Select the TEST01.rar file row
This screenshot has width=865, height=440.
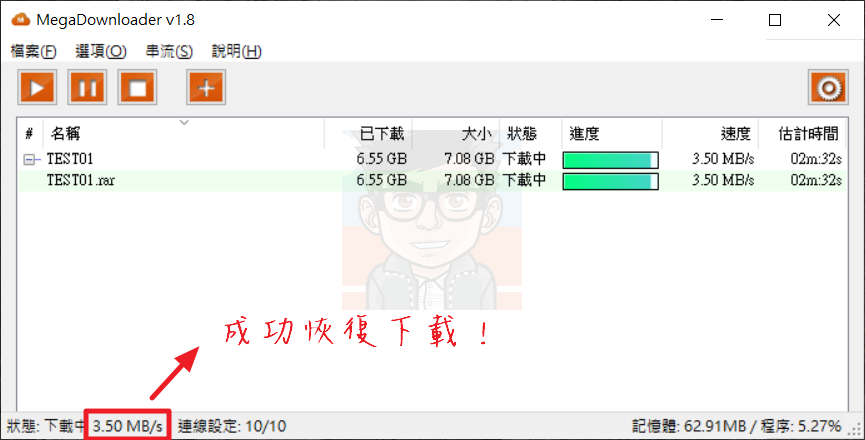click(x=432, y=181)
